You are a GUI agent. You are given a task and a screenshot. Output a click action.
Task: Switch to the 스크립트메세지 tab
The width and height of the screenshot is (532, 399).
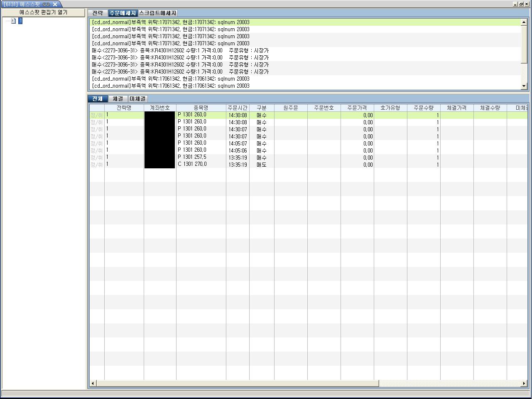click(x=158, y=13)
